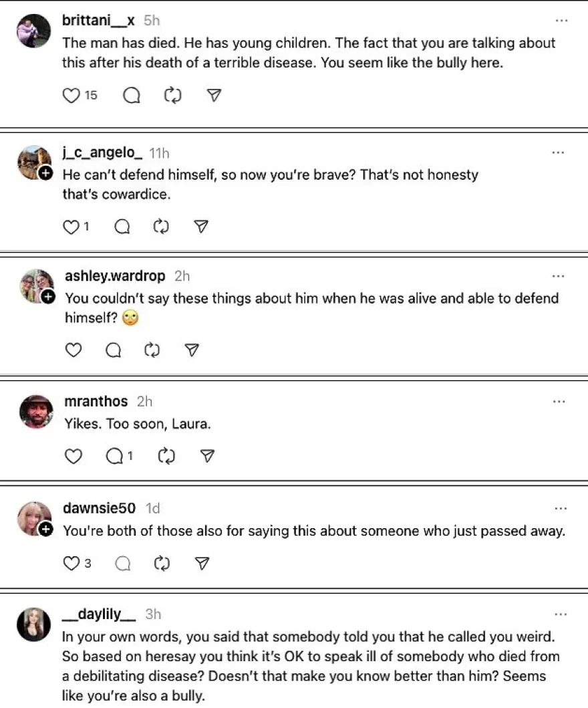Screen dimensions: 588x708
Task: Follow j_c_angelo_ via avatar plus badge
Action: 46,174
